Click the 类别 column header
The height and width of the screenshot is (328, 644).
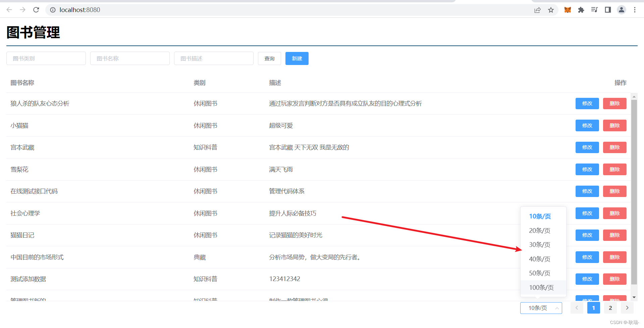coord(200,83)
